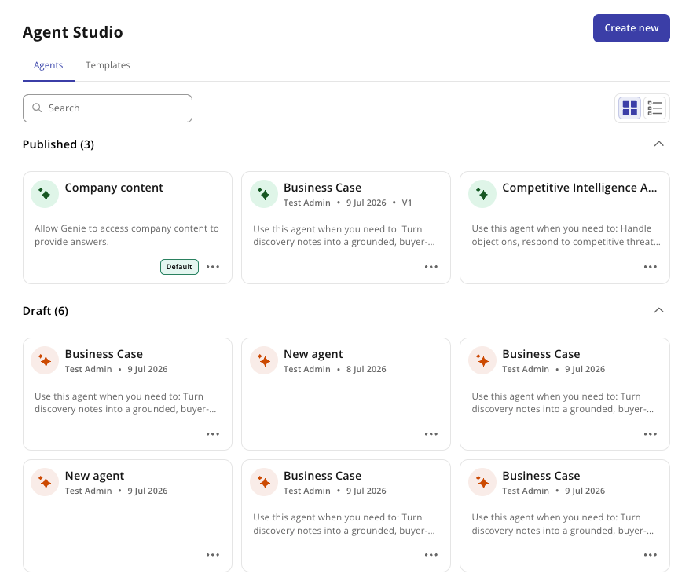Image resolution: width=700 pixels, height=588 pixels.
Task: Open options menu on 8 Jul New agent
Action: pyautogui.click(x=431, y=433)
